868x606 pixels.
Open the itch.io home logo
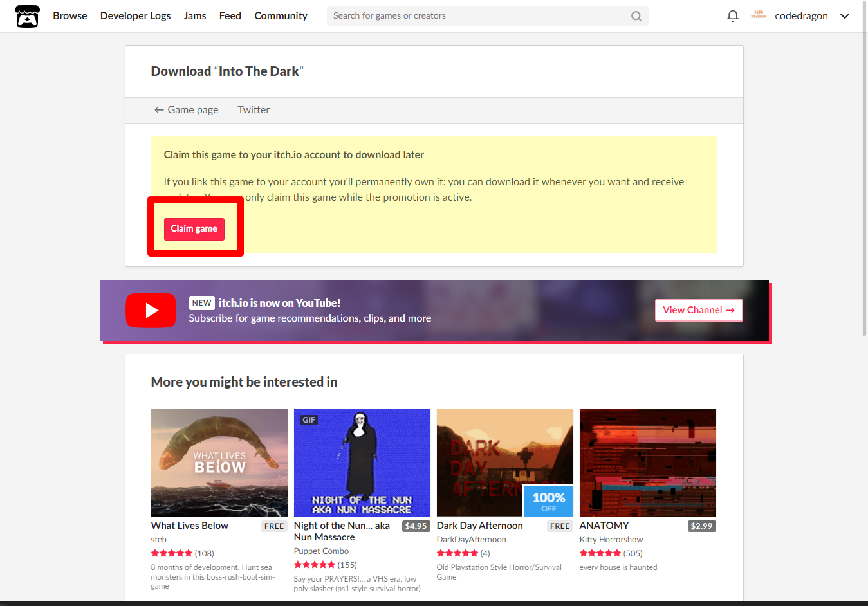(27, 16)
